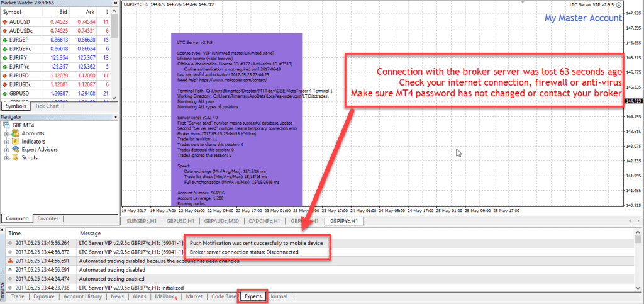Click the green up arrow beside EURJPYc
Screen dimensions: 644x304
(x=4, y=67)
